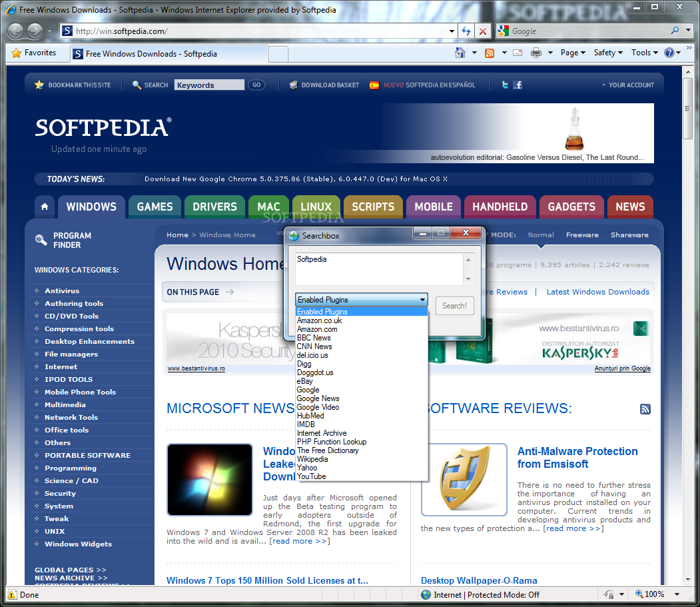
Task: Open Favorites star button
Action: click(x=34, y=53)
